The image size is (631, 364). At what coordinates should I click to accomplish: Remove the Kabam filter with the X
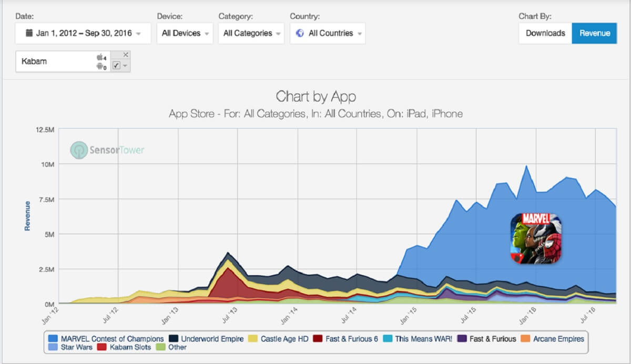coord(126,55)
